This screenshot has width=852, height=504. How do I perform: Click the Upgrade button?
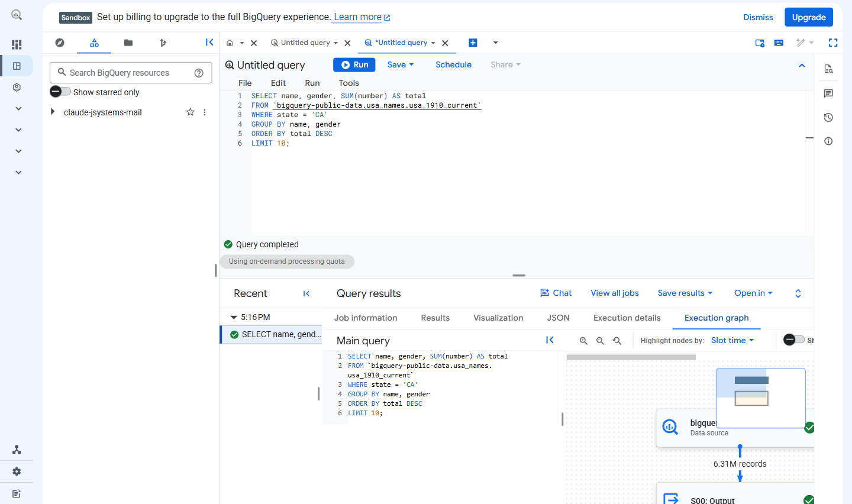coord(808,17)
